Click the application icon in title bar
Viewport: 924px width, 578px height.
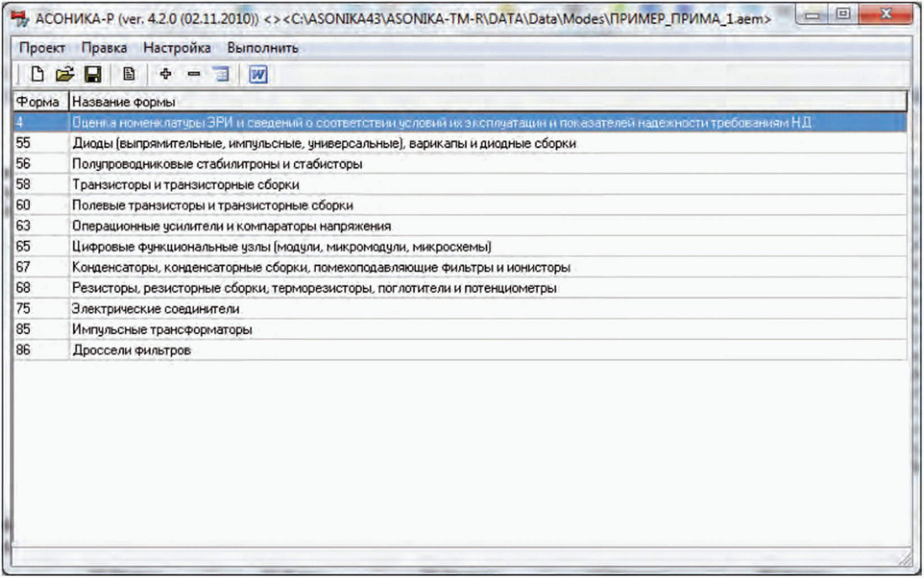tap(20, 19)
